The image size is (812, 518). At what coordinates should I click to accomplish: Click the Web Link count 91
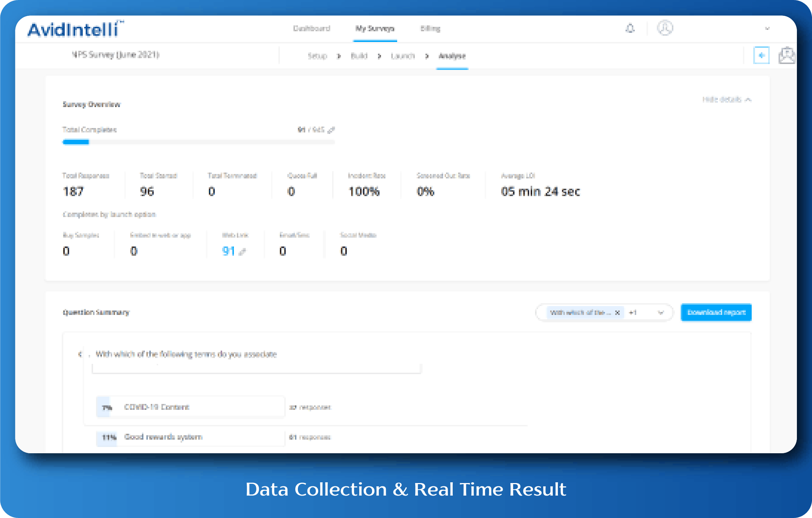(228, 251)
